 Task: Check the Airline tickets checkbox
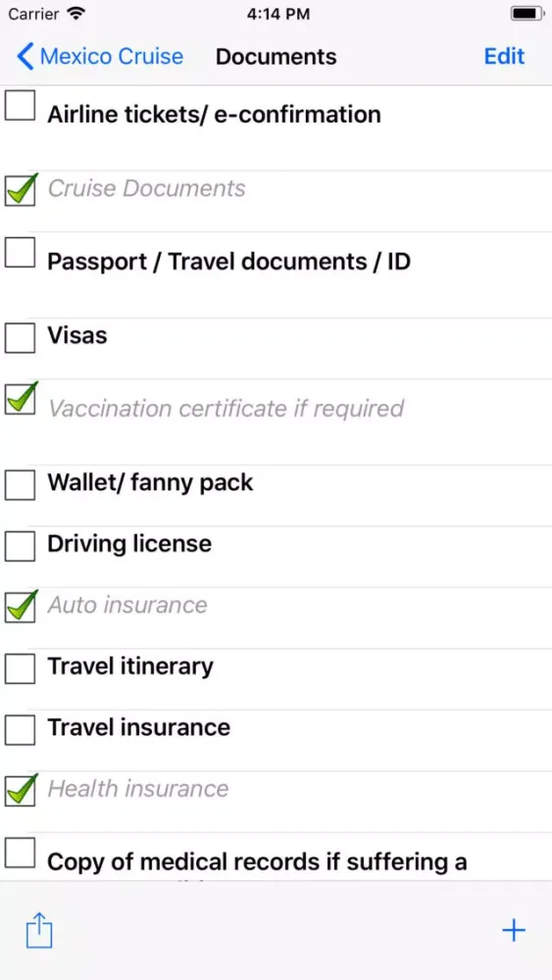click(20, 105)
